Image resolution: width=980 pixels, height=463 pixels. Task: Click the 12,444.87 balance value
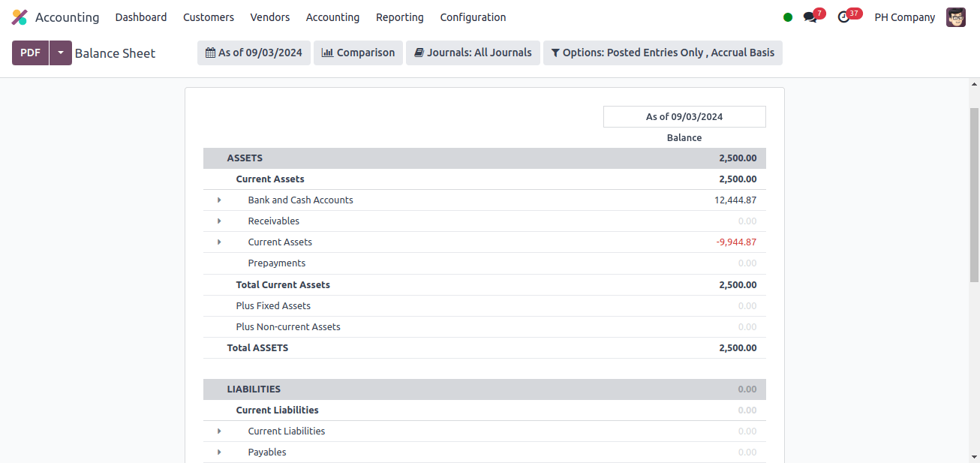tap(735, 200)
